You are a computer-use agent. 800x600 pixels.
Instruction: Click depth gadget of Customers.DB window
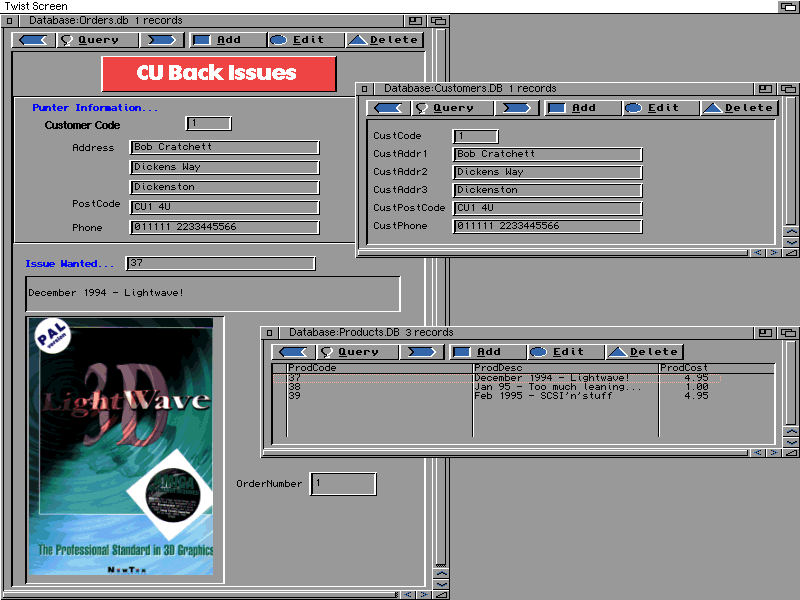point(788,89)
